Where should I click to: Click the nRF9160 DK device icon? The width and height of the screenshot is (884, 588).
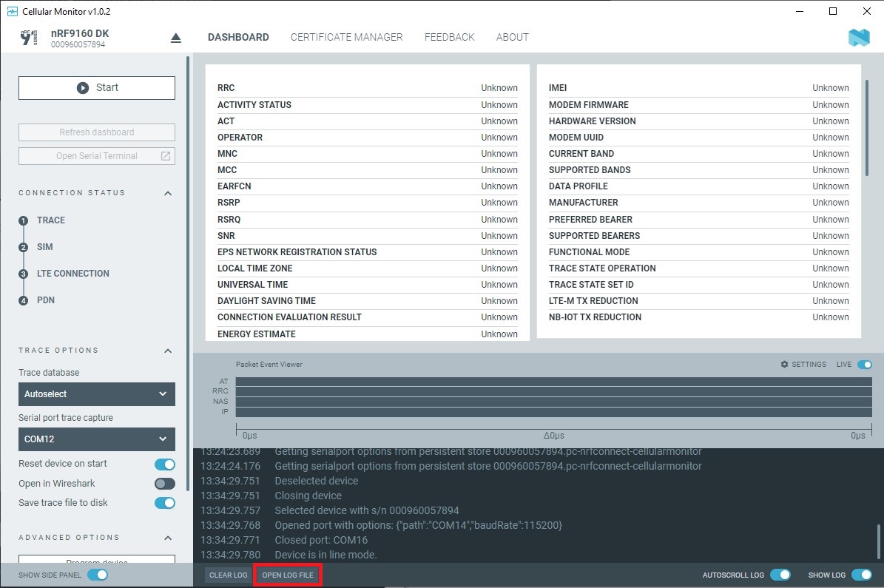(29, 38)
